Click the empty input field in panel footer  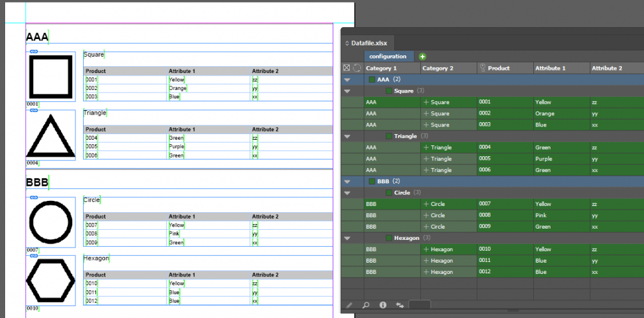click(x=419, y=305)
